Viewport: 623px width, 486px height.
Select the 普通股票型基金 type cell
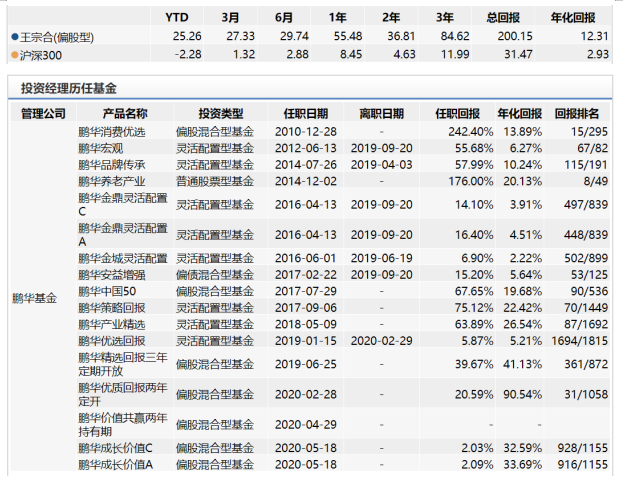point(215,182)
